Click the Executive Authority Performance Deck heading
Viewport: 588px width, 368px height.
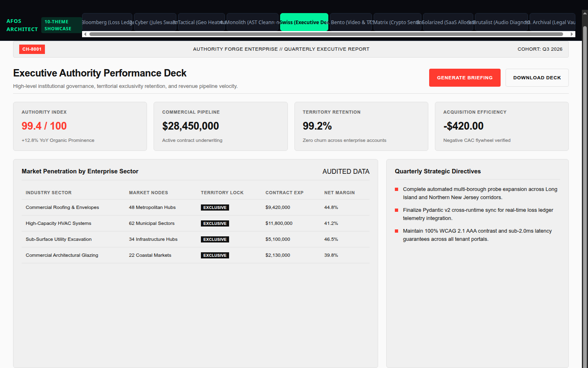(x=100, y=73)
